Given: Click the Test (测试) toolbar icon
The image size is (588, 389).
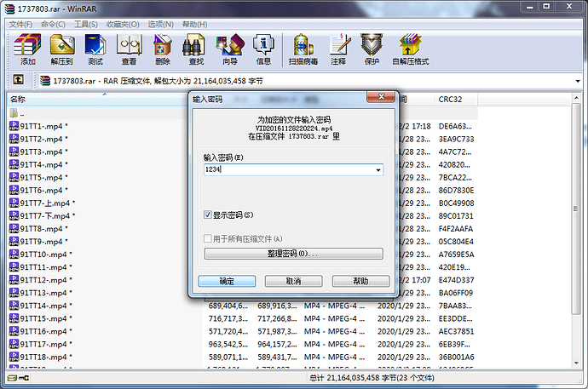Looking at the screenshot, I should click(95, 49).
